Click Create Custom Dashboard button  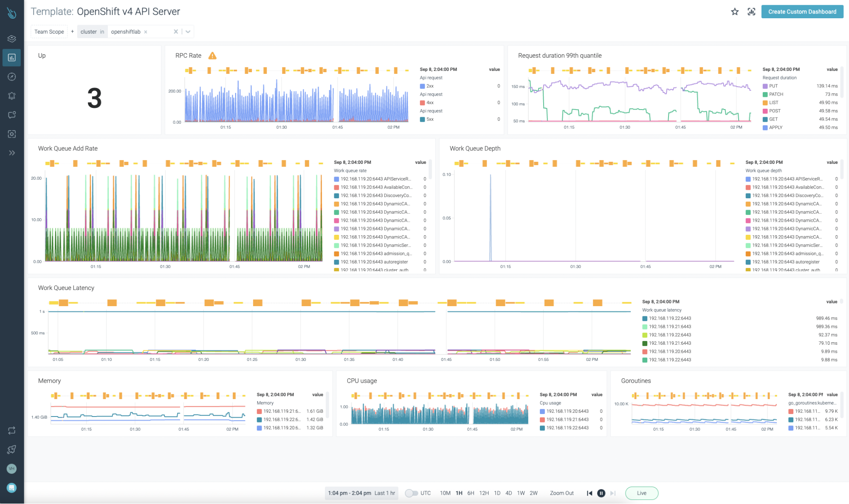pyautogui.click(x=802, y=11)
